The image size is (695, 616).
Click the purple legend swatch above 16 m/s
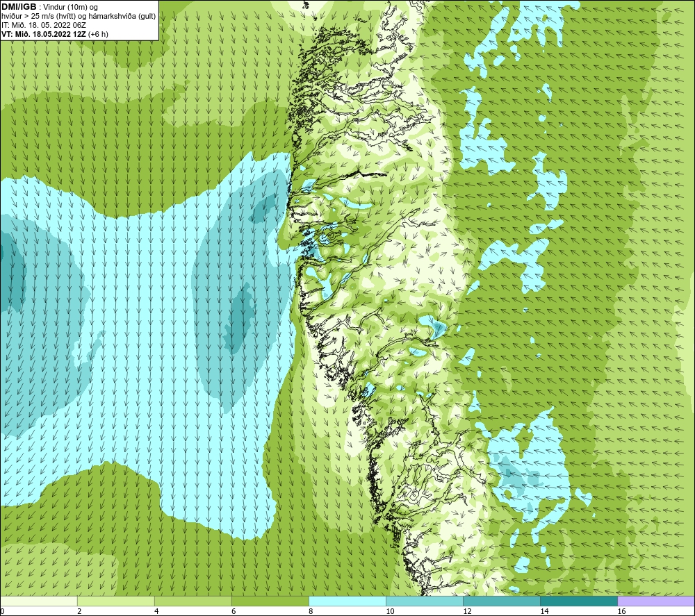656,601
